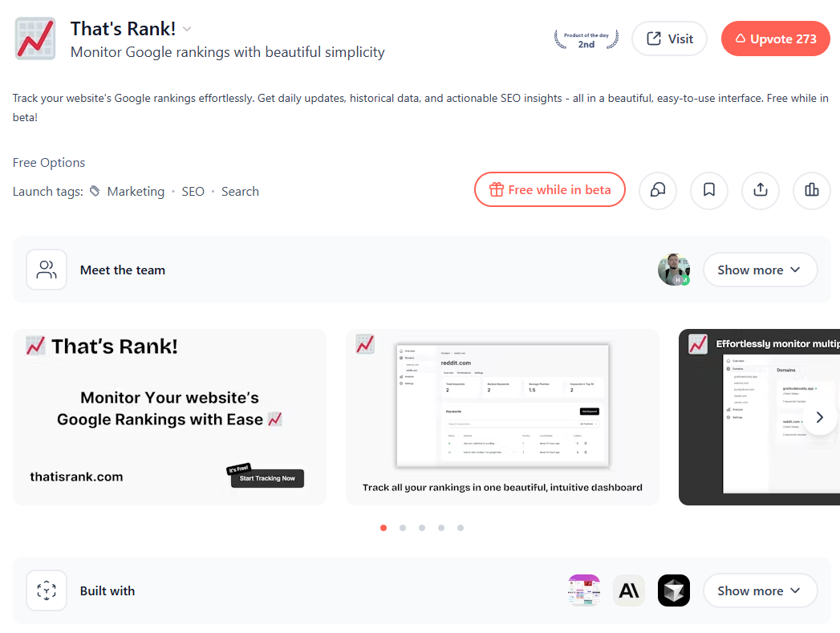Image resolution: width=840 pixels, height=633 pixels.
Task: Advance the gallery with the next arrow
Action: pyautogui.click(x=819, y=418)
